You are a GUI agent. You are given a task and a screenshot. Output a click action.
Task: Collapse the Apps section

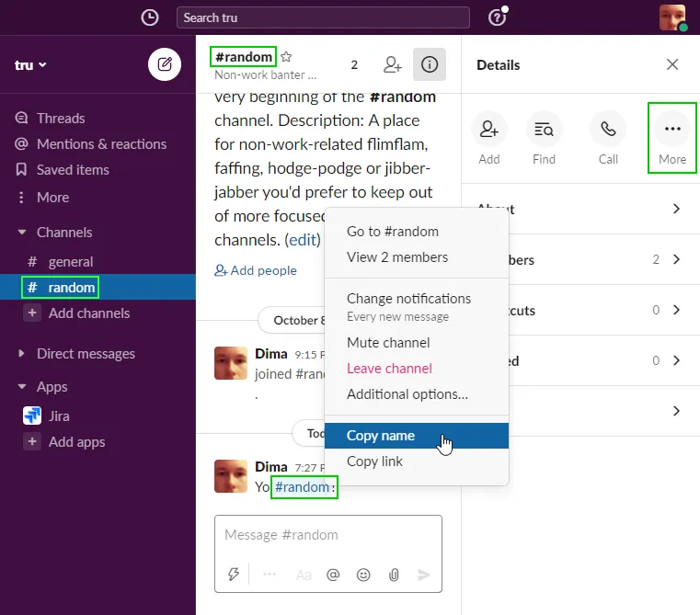point(22,386)
